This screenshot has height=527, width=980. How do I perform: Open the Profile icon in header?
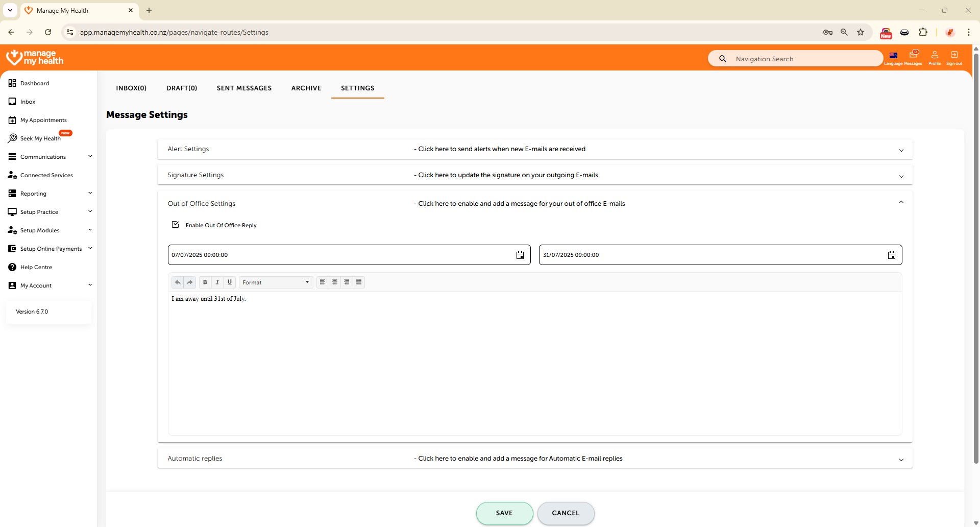pos(935,58)
